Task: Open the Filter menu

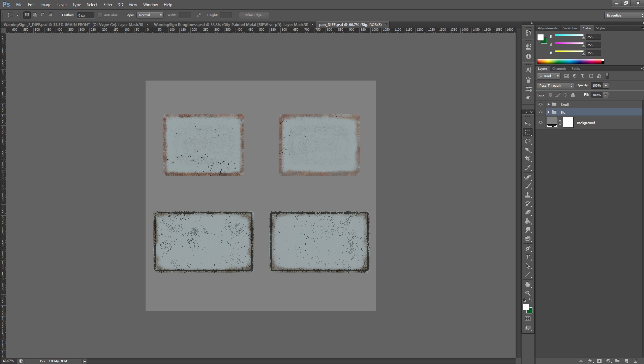Action: [x=108, y=5]
